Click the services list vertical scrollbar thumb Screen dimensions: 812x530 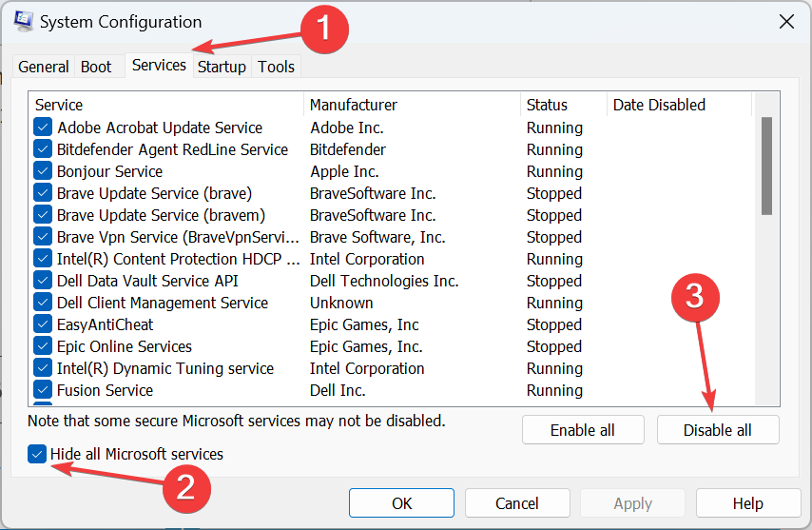766,166
